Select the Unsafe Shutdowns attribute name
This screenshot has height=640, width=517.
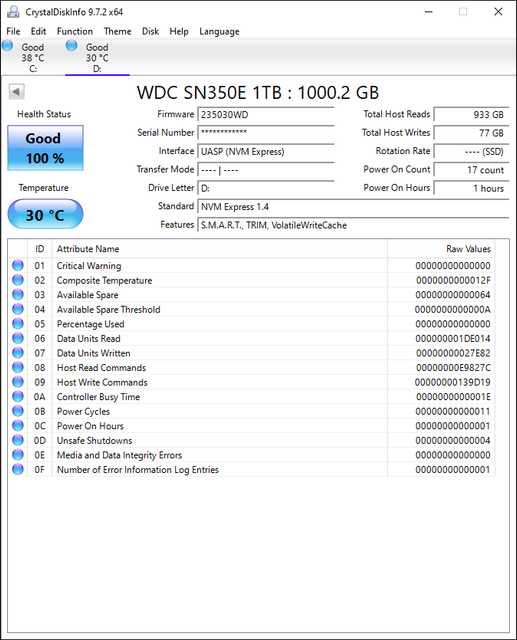point(94,440)
